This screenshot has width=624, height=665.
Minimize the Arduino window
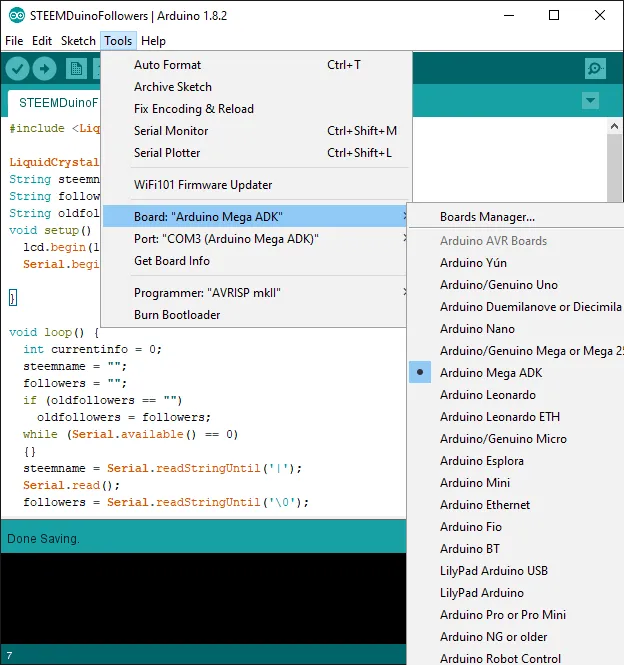click(x=509, y=16)
